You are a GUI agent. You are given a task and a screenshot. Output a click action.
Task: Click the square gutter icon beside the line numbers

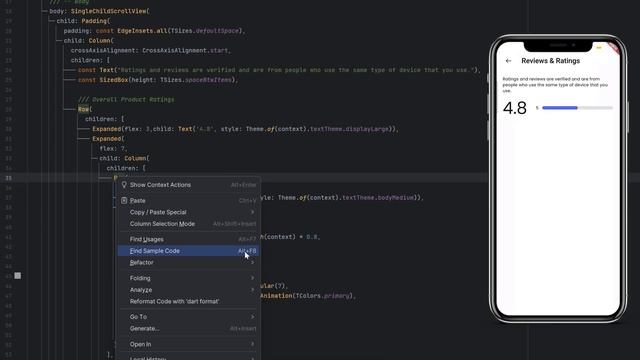pyautogui.click(x=18, y=276)
